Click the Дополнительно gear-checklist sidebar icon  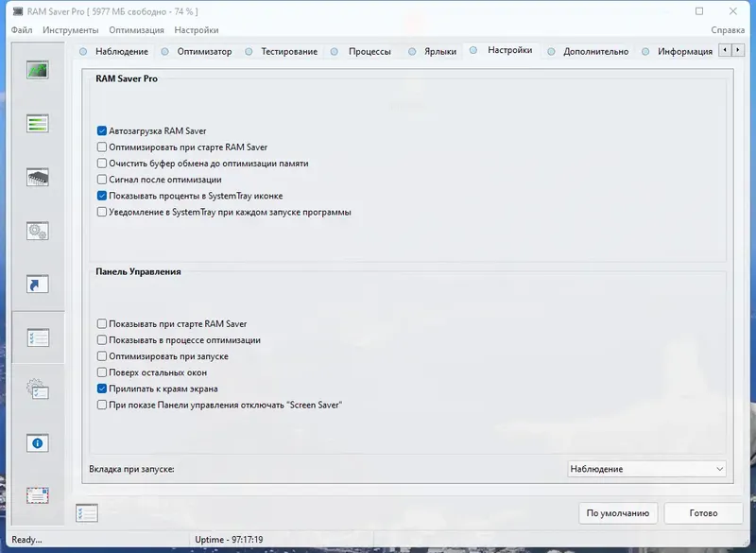(x=37, y=388)
